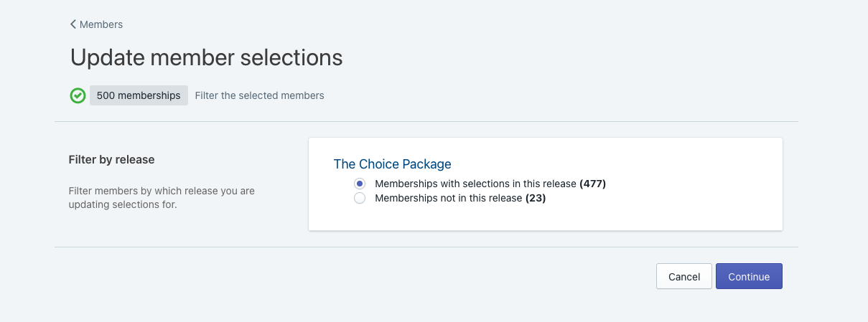The width and height of the screenshot is (868, 322).
Task: Open The Choice Package heading
Action: click(x=392, y=164)
